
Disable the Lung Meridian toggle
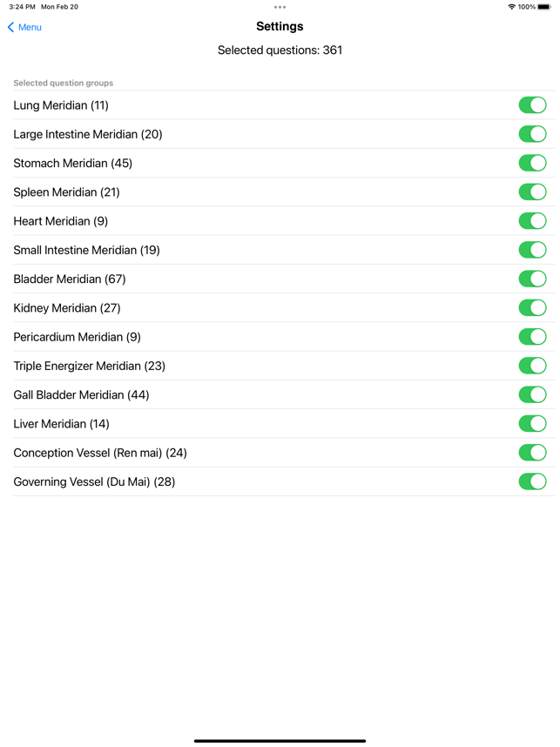tap(532, 105)
